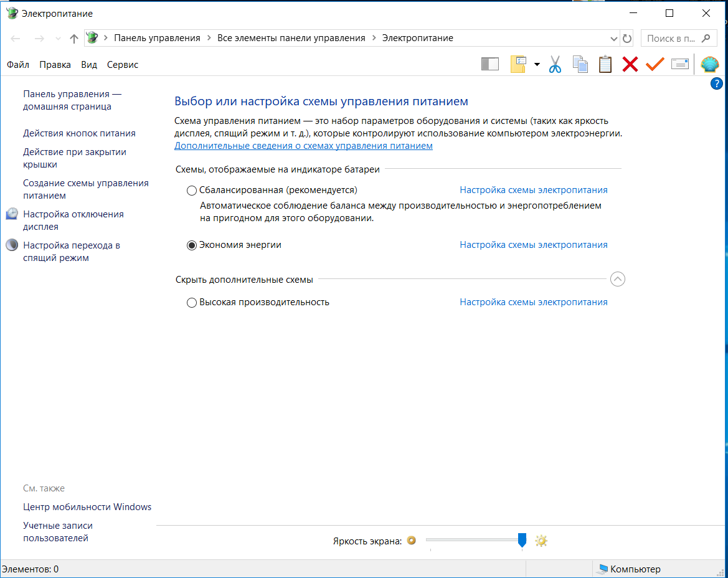
Task: Click the screen brightness slider handle
Action: click(522, 540)
